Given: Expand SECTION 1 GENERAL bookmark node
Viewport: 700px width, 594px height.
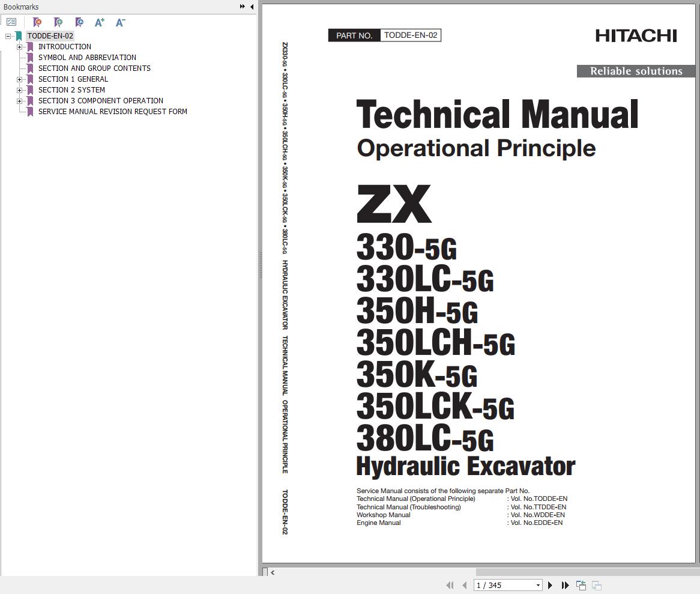Looking at the screenshot, I should click(x=19, y=79).
